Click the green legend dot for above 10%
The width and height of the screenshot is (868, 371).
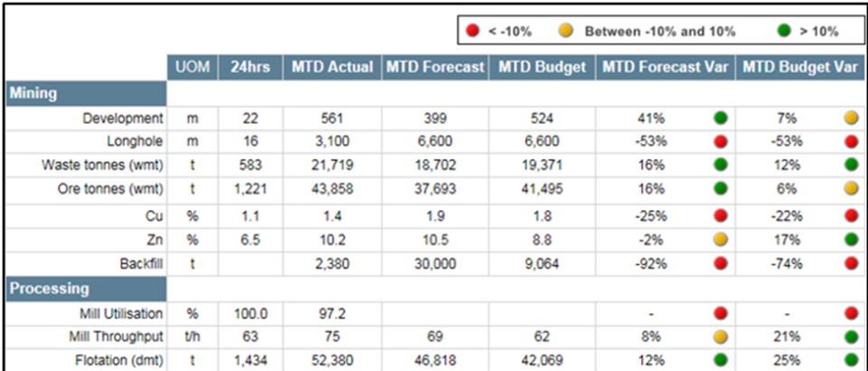tap(784, 32)
